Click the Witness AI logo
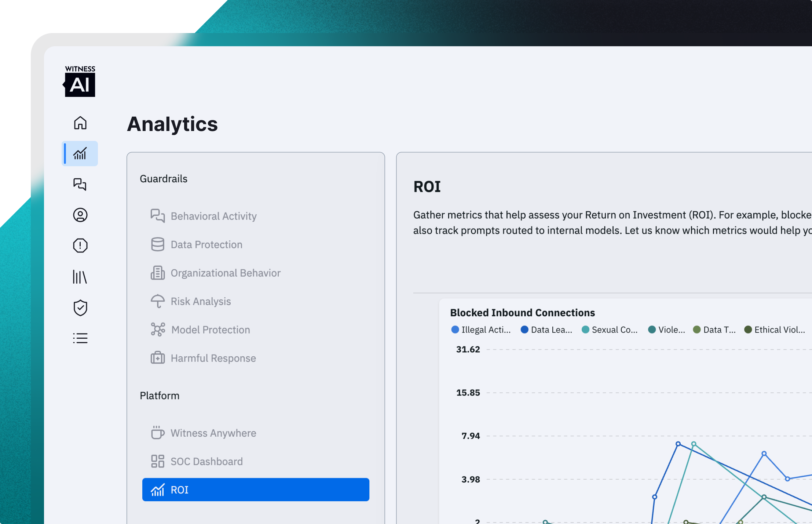 80,81
